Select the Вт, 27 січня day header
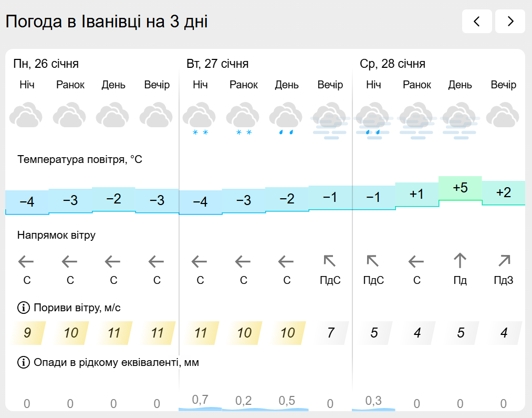Viewport: 532px width, 418px height. (x=217, y=64)
